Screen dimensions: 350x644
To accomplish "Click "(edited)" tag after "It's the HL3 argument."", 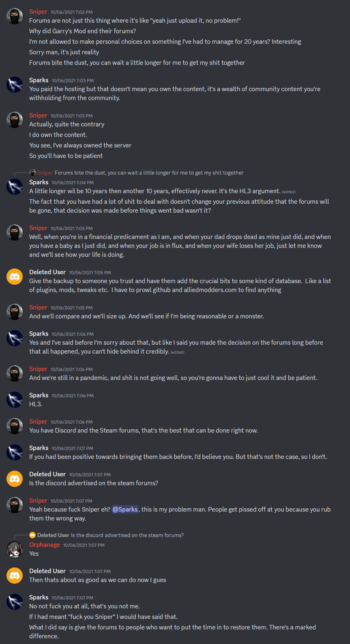I will [289, 192].
